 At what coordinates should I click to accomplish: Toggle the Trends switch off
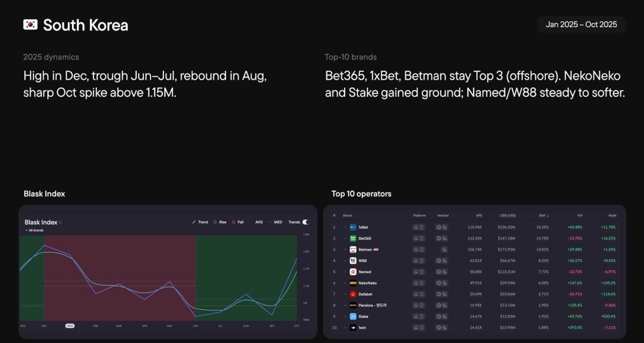pos(306,222)
